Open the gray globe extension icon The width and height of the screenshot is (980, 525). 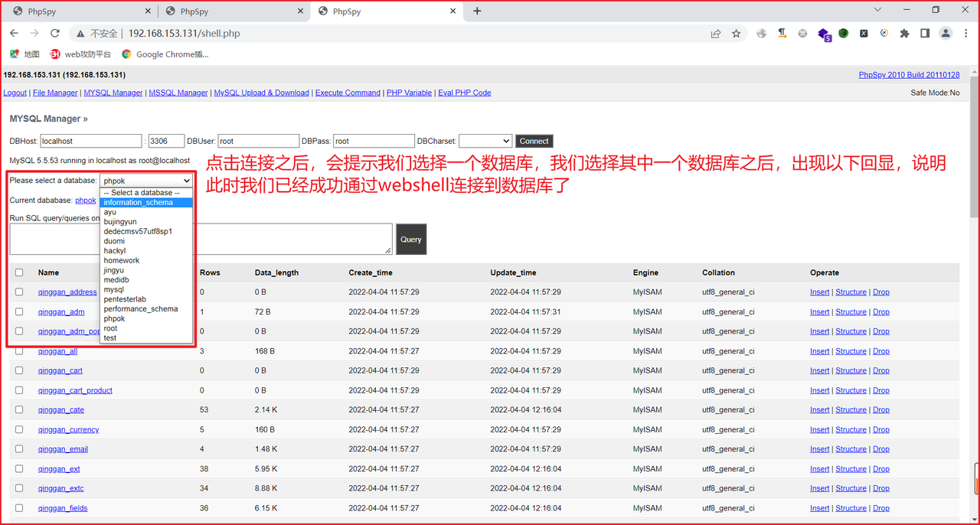(762, 34)
